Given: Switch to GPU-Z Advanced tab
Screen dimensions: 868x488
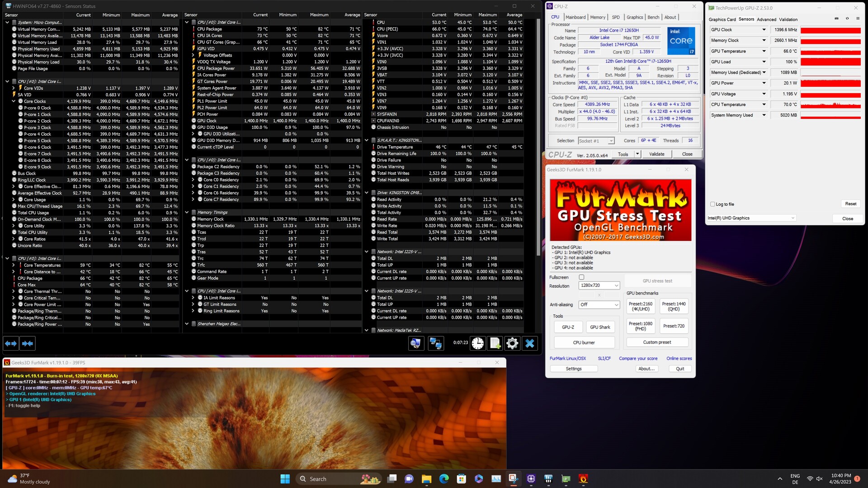Looking at the screenshot, I should click(x=766, y=19).
